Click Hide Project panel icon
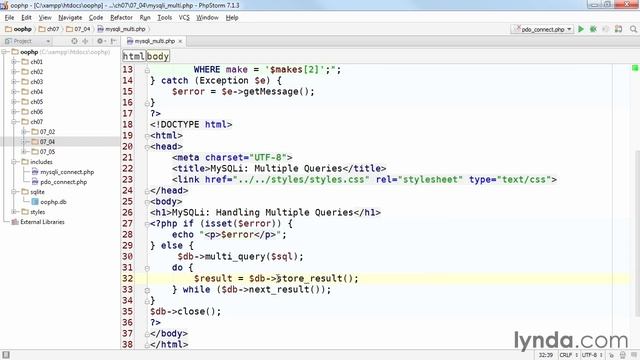The height and width of the screenshot is (360, 640). (x=113, y=41)
